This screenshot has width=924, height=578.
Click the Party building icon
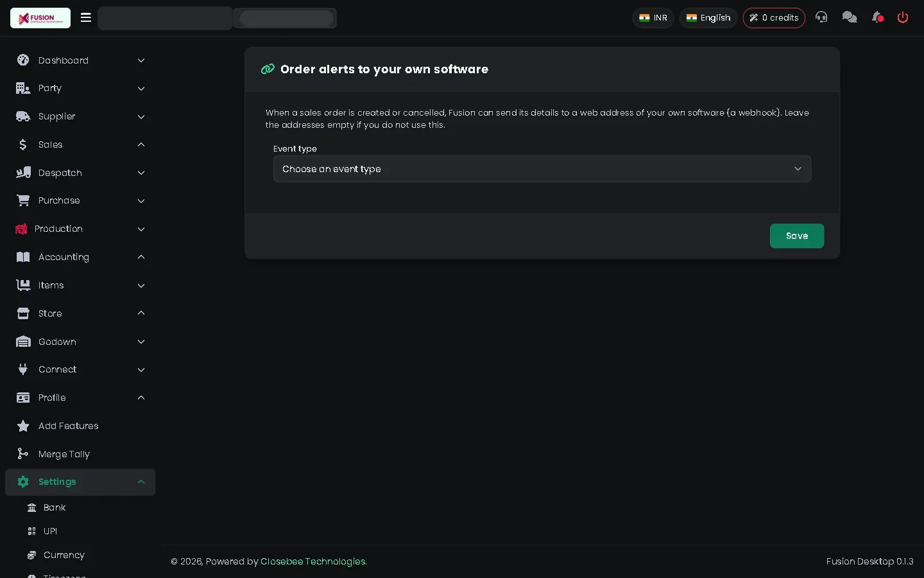23,88
